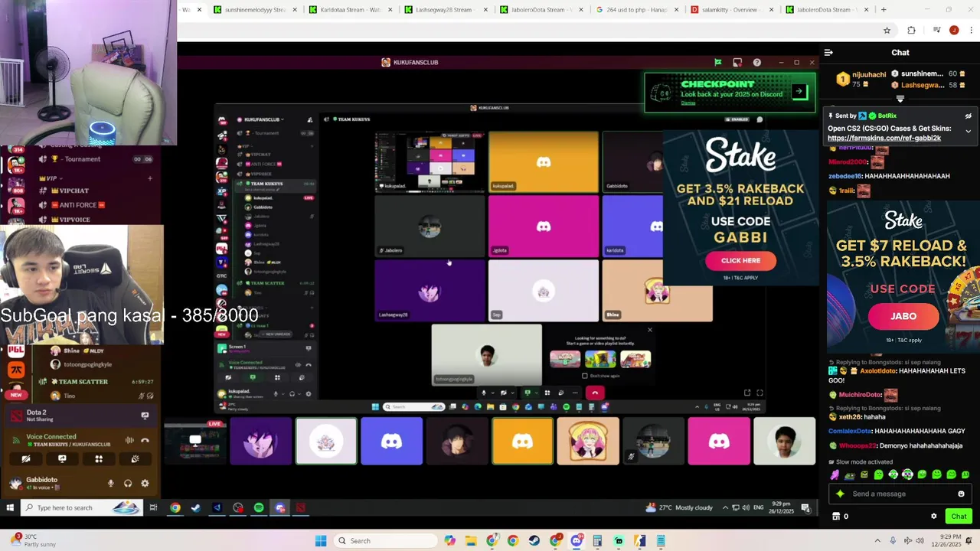The height and width of the screenshot is (551, 980).
Task: Collapse the Kick chat panel
Action: point(828,53)
